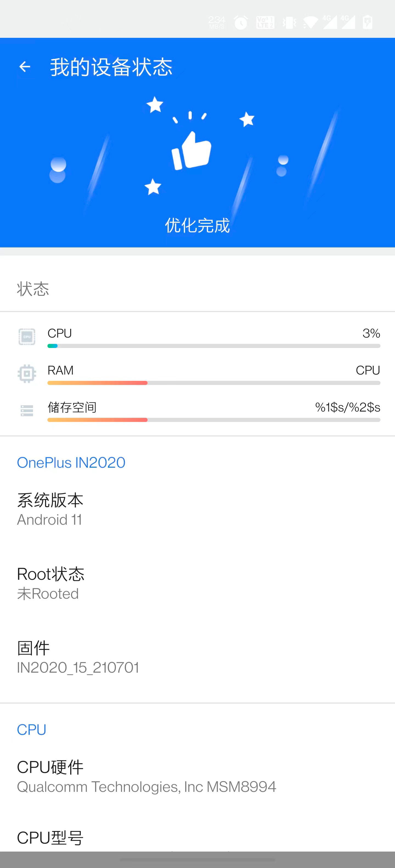
Task: Open the CPU section header link
Action: pyautogui.click(x=31, y=730)
